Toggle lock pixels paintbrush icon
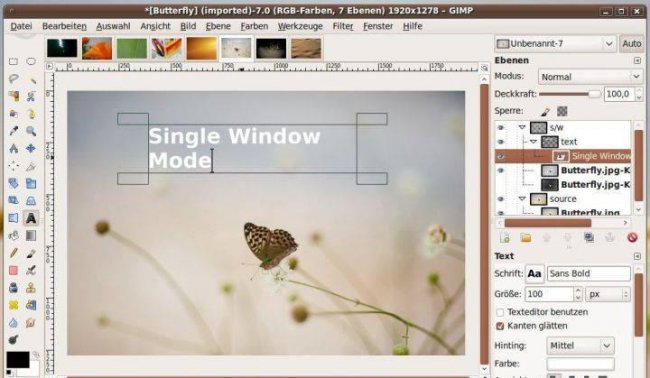The height and width of the screenshot is (378, 650). tap(546, 111)
